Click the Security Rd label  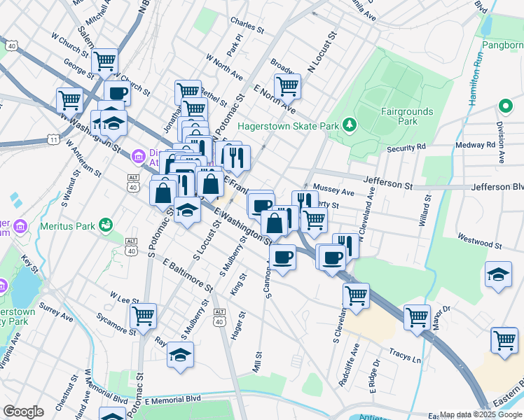[406, 148]
